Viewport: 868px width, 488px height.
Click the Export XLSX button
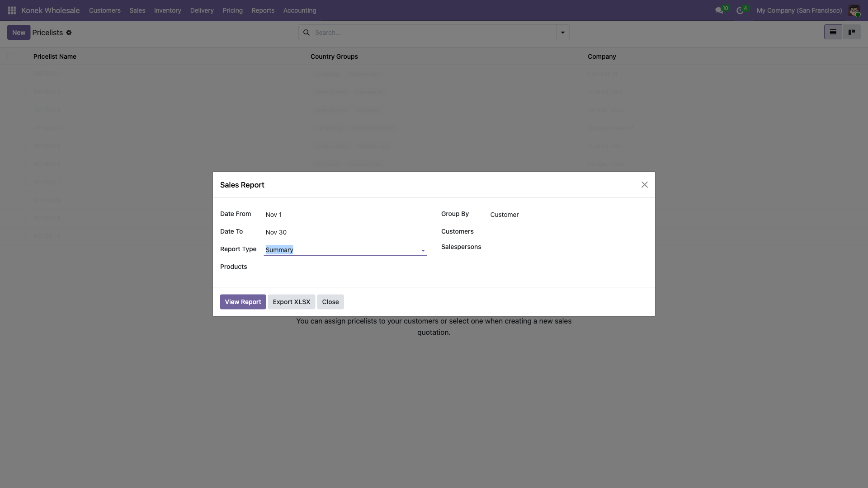pyautogui.click(x=291, y=302)
